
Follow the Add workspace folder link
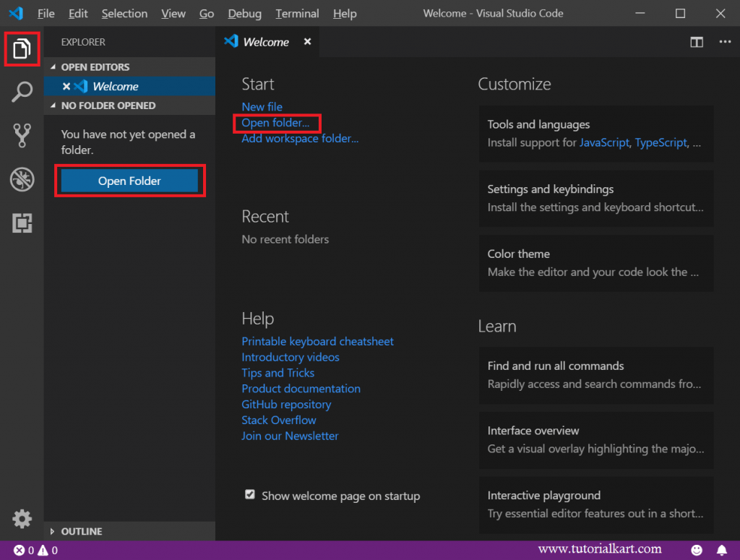300,138
